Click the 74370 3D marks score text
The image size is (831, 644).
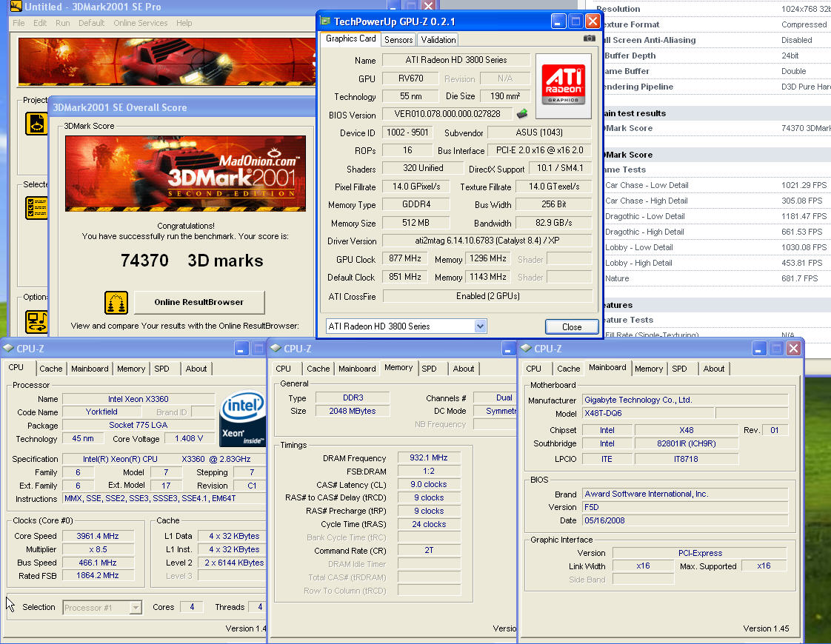coord(192,261)
